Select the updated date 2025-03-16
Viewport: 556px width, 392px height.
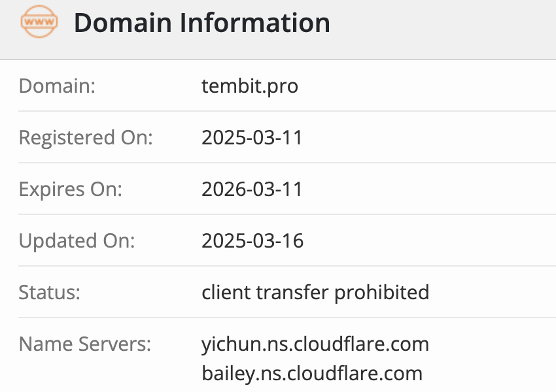[252, 241]
